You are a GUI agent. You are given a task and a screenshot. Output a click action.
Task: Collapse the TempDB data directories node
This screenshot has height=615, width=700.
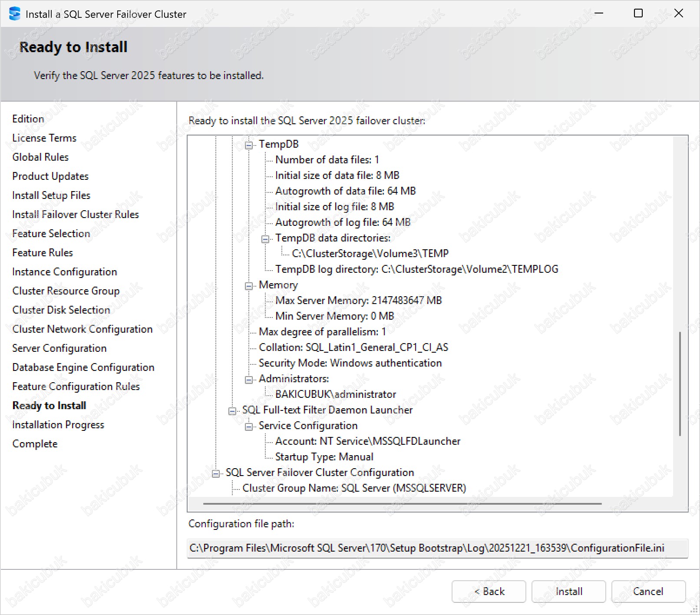(x=265, y=239)
